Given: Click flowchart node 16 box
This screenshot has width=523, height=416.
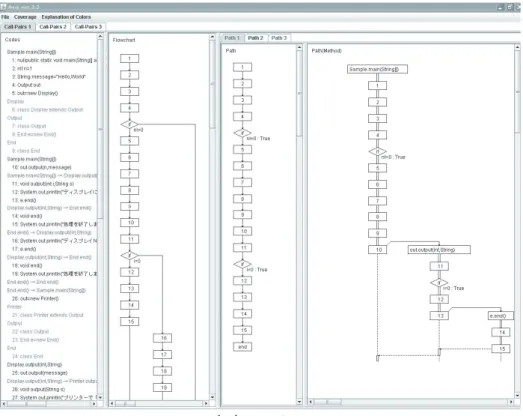Looking at the screenshot, I should [x=162, y=338].
